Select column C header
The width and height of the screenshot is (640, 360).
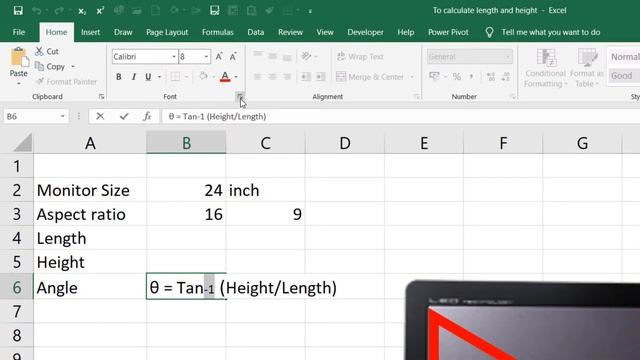[x=265, y=143]
